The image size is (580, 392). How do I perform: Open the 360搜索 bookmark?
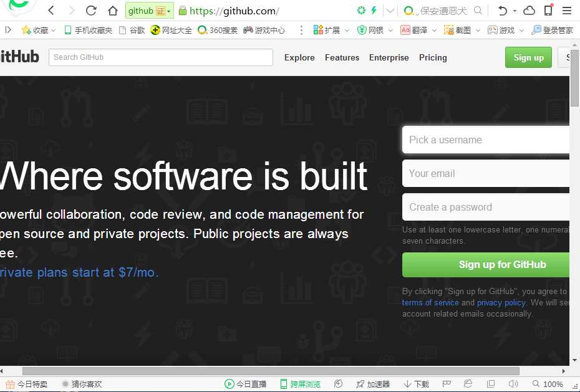point(218,31)
